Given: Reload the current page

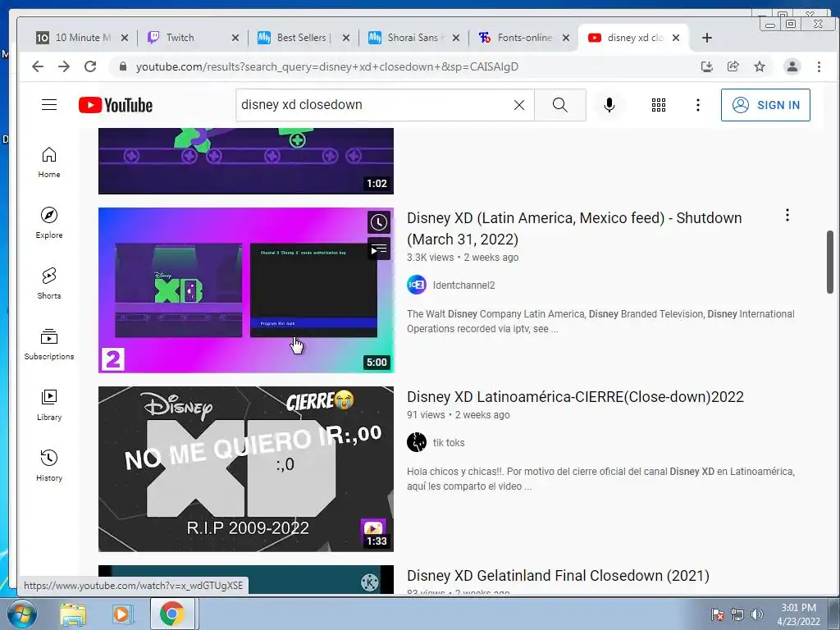Looking at the screenshot, I should click(x=90, y=66).
